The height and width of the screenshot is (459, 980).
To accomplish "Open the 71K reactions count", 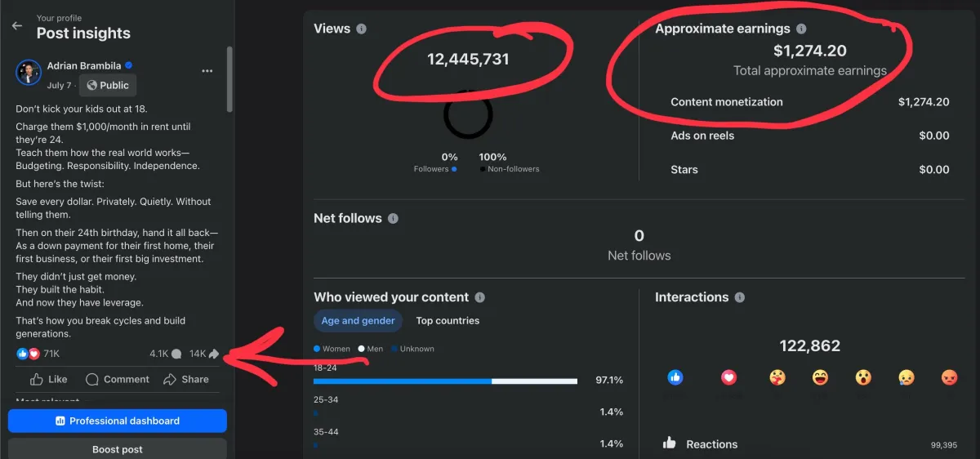I will (51, 354).
